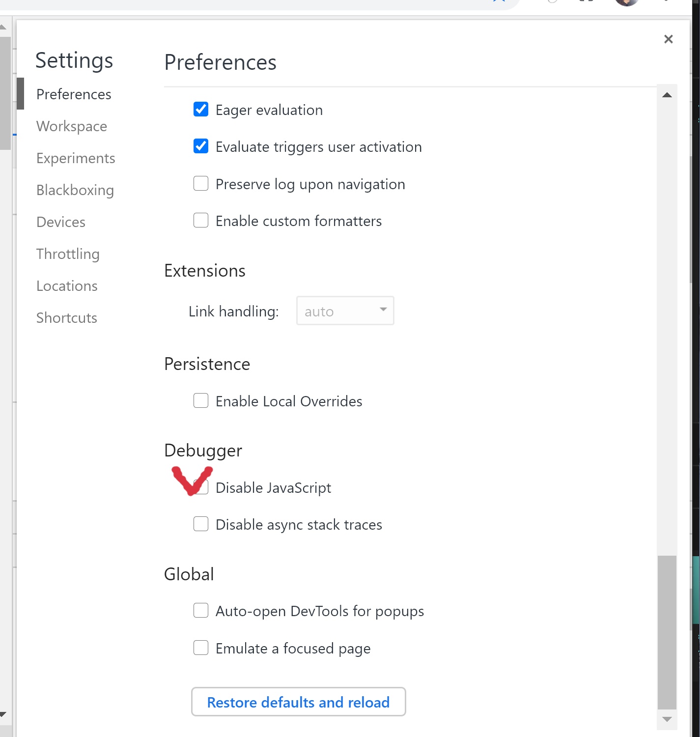Click the scroll up arrow in Preferences
700x737 pixels.
coord(667,95)
